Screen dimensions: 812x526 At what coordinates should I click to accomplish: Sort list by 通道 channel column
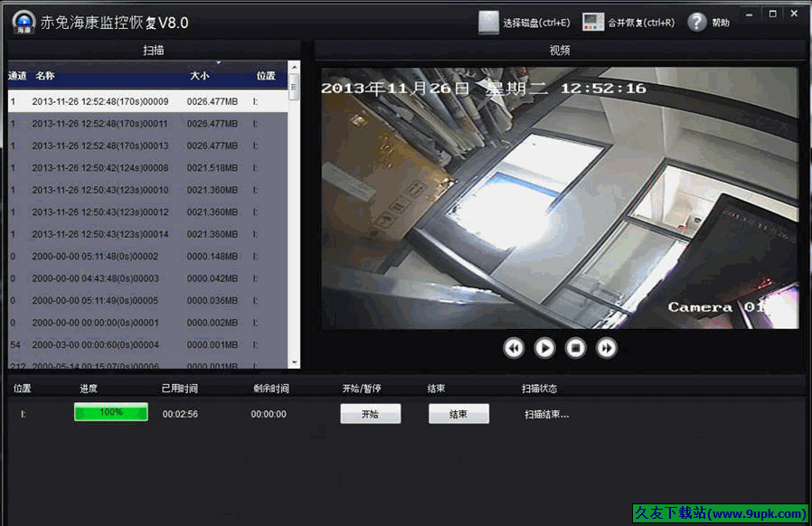point(17,76)
